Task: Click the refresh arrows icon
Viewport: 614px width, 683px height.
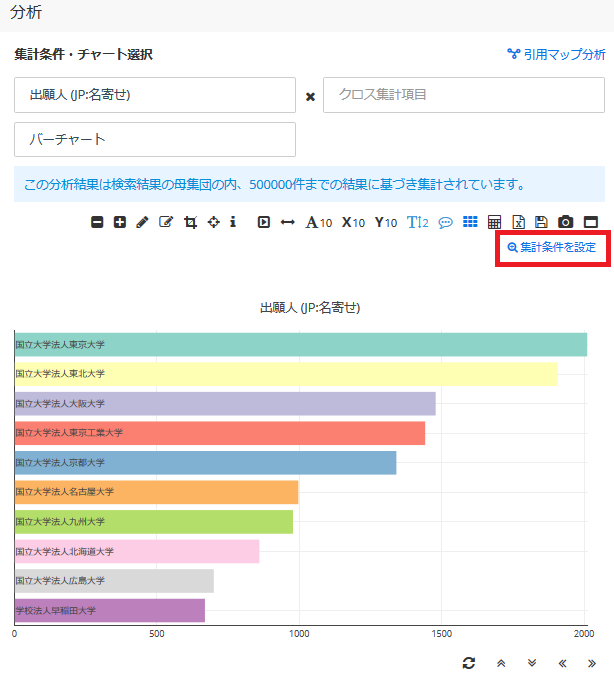Action: pos(469,663)
